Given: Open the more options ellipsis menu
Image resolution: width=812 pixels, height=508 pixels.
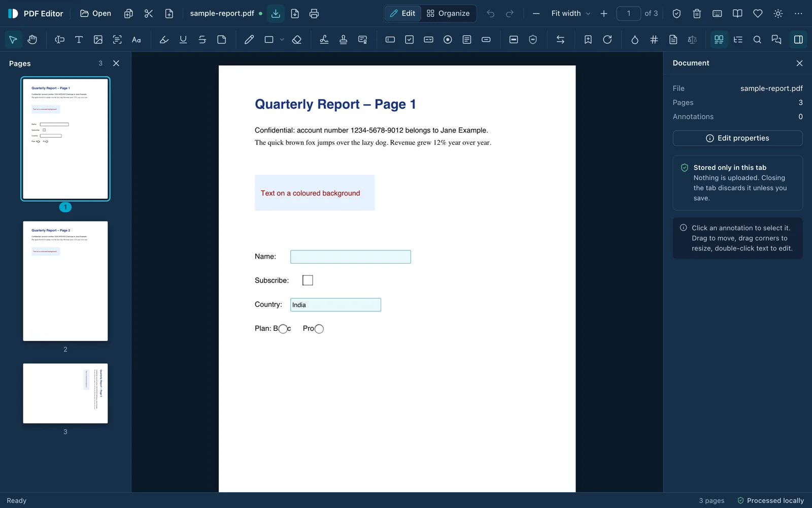Looking at the screenshot, I should (798, 14).
